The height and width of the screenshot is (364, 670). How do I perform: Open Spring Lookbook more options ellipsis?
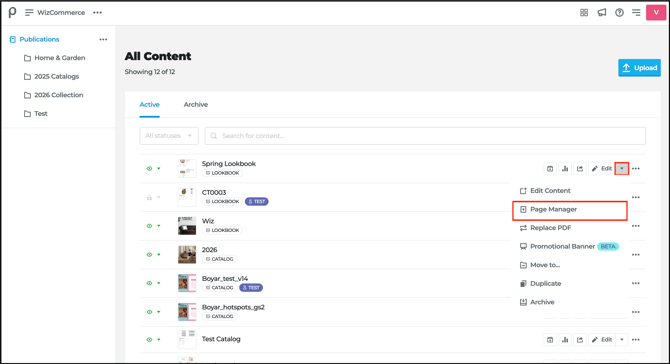coord(636,168)
